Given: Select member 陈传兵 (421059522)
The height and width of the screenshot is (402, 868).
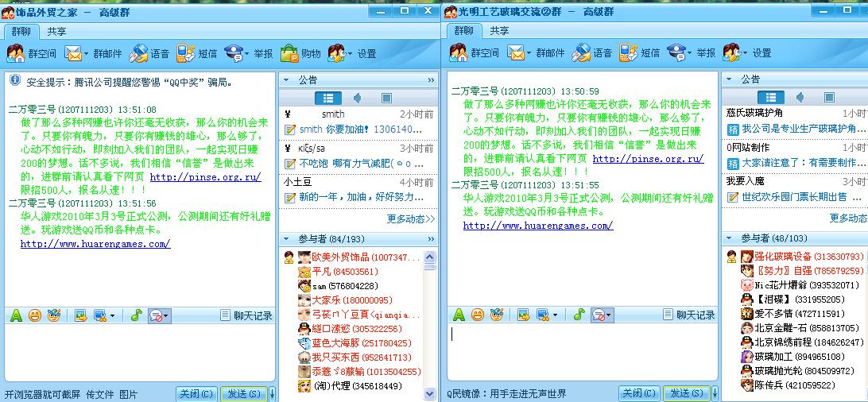Looking at the screenshot, I should tap(788, 385).
